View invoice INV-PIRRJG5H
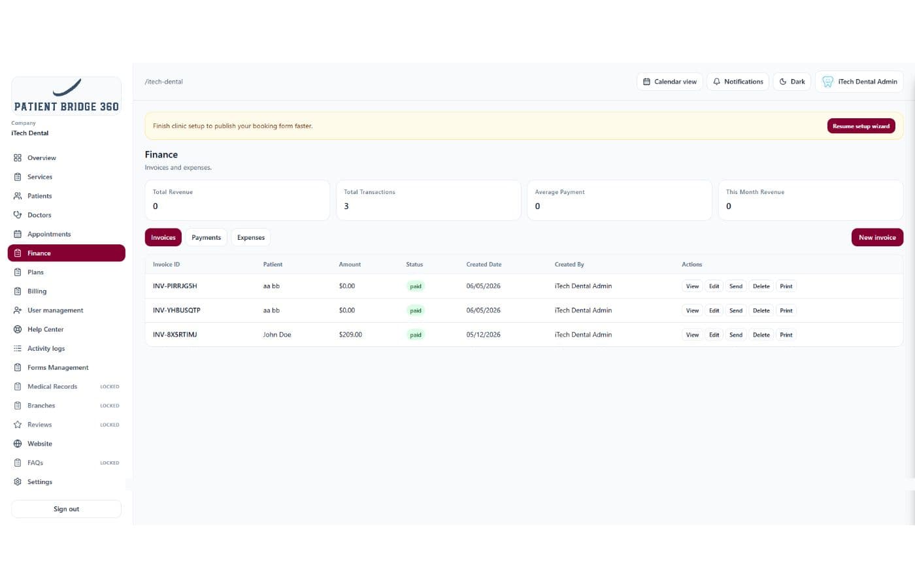The height and width of the screenshot is (588, 915). point(692,286)
